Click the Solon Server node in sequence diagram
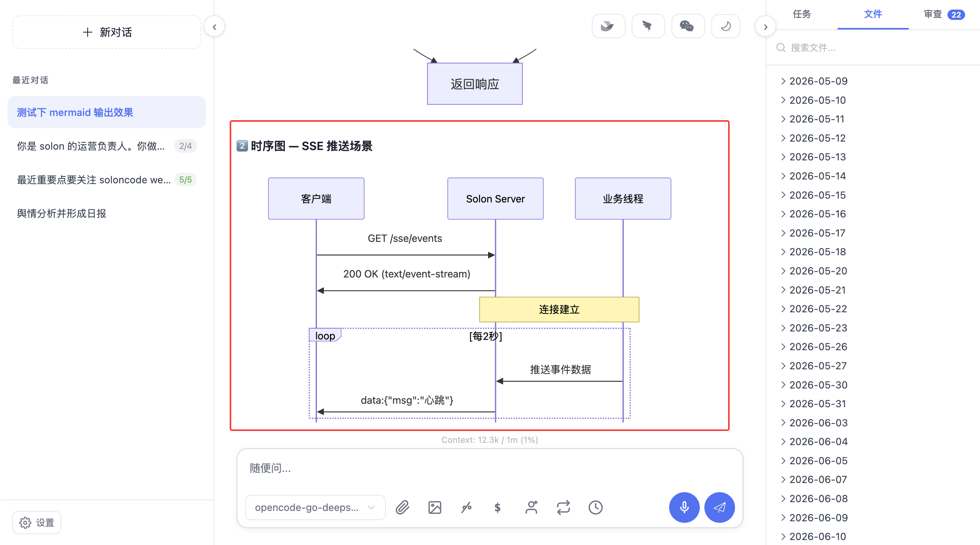This screenshot has height=545, width=980. 495,199
